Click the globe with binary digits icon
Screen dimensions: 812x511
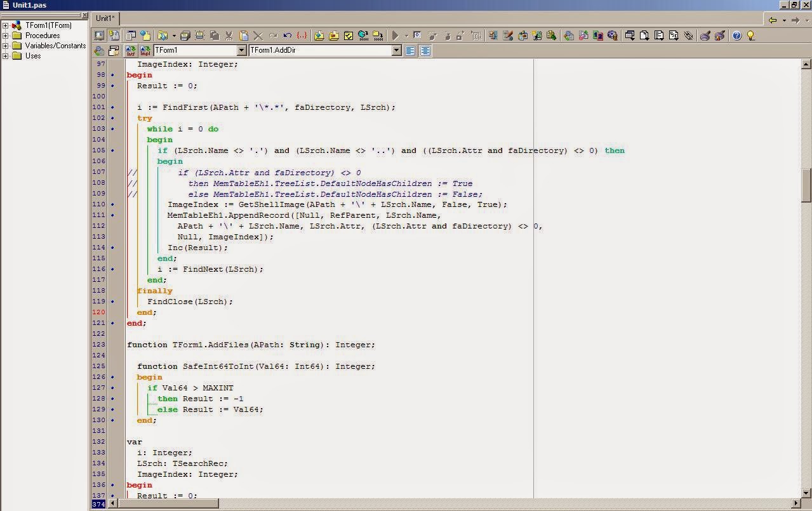[363, 36]
